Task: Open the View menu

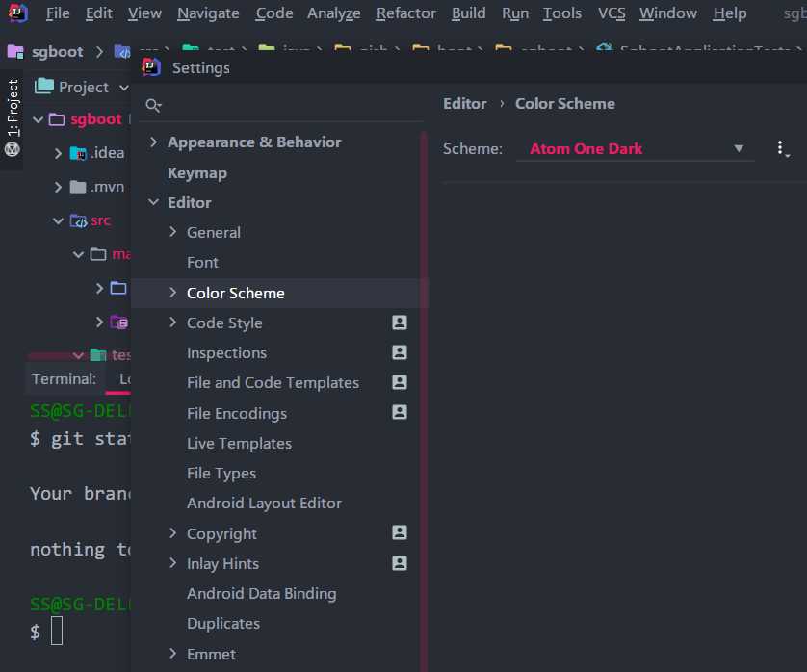Action: [x=144, y=13]
